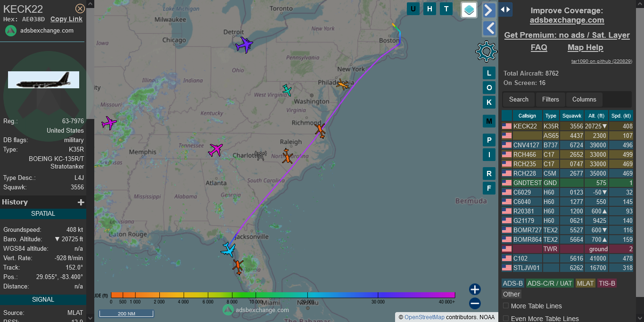Click the Other legend label
The height and width of the screenshot is (322, 644).
(x=511, y=294)
